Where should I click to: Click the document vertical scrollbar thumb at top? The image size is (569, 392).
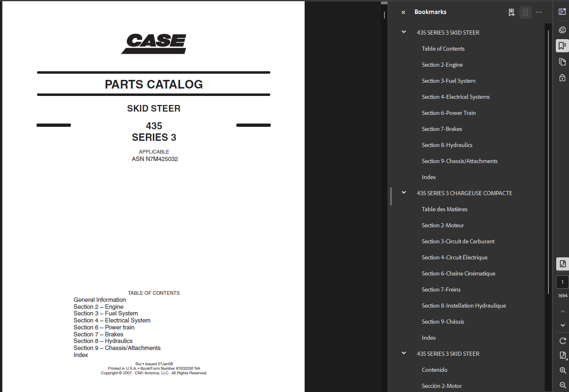(x=384, y=2)
